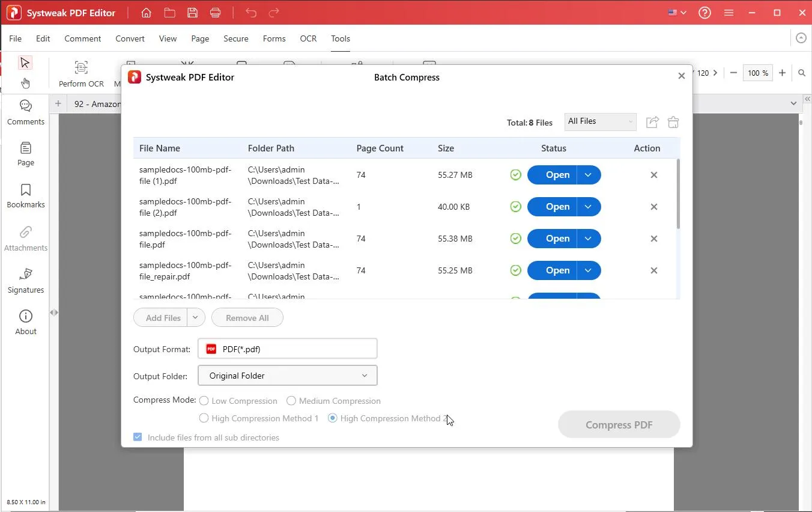Expand the document tabs list chevron
Image resolution: width=812 pixels, height=512 pixels.
[x=793, y=103]
